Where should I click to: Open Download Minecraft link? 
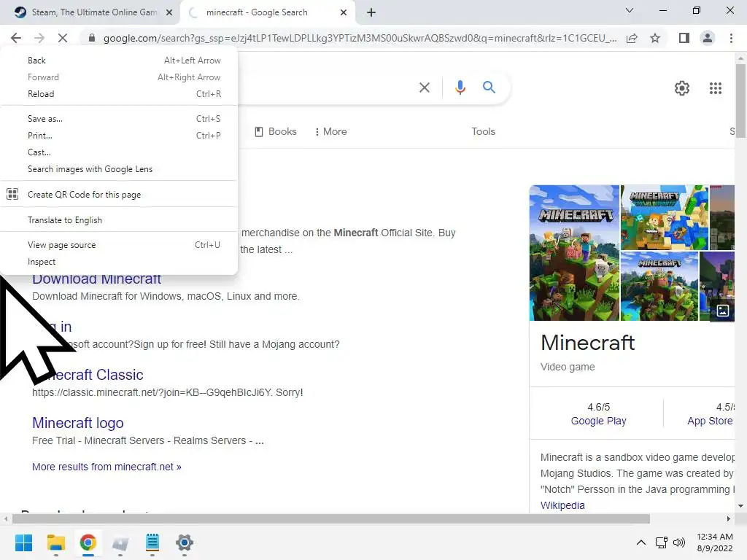97,279
